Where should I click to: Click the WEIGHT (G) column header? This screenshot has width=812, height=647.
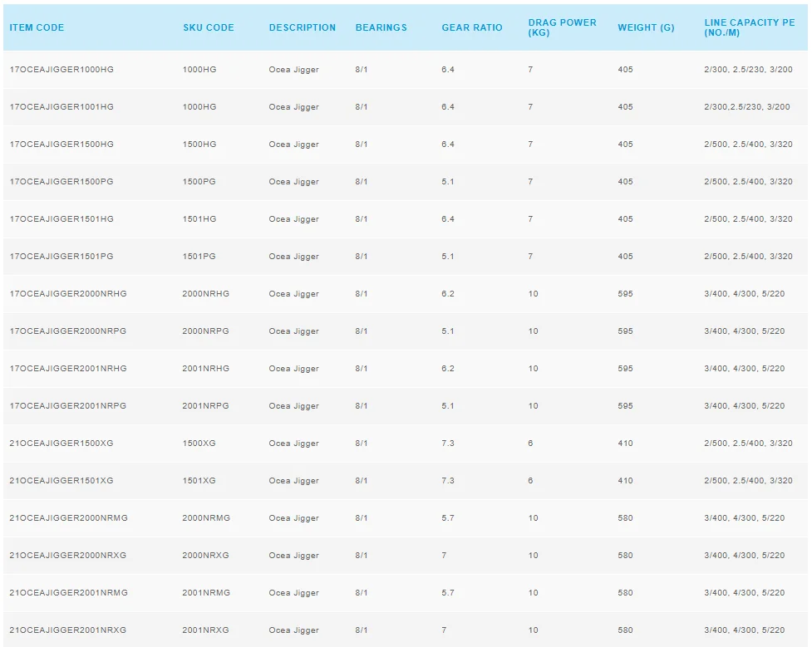[x=646, y=27]
